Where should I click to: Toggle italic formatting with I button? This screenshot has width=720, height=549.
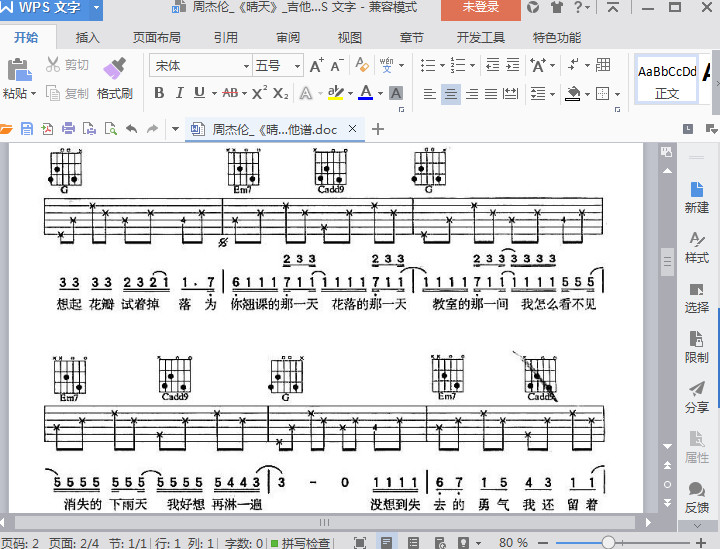[x=180, y=93]
